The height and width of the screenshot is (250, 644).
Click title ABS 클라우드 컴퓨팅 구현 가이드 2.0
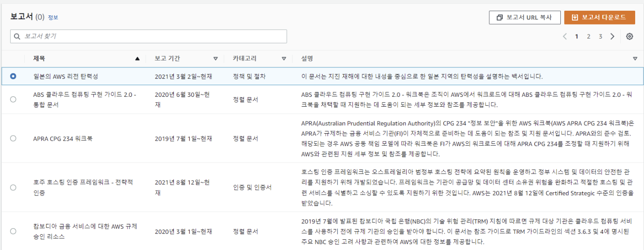click(x=84, y=99)
